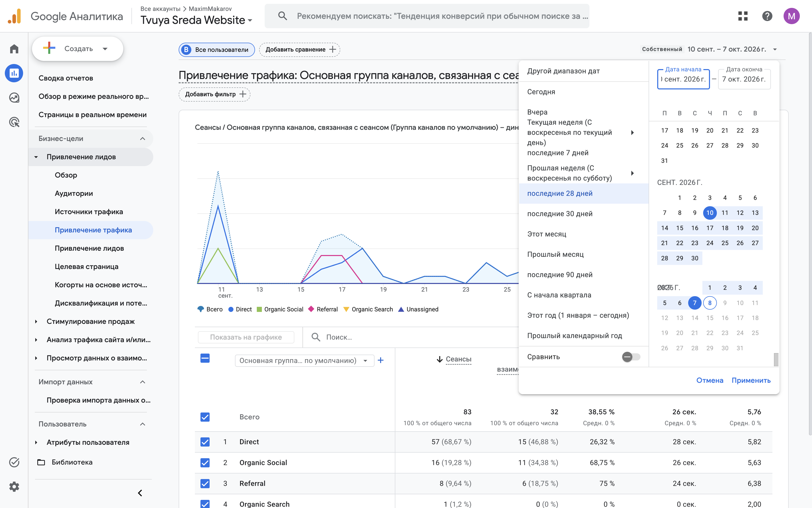This screenshot has width=812, height=508.
Task: Click the Дата начала input field
Action: click(684, 79)
